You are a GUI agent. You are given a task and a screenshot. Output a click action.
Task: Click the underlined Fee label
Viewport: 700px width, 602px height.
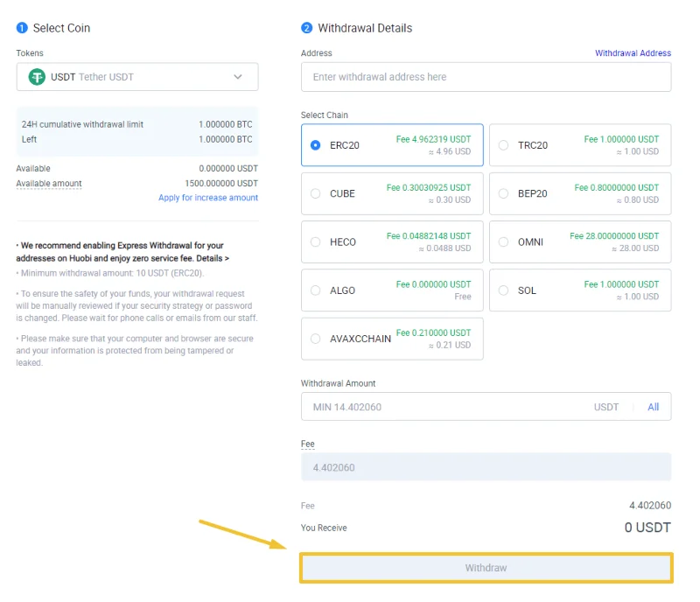(308, 444)
